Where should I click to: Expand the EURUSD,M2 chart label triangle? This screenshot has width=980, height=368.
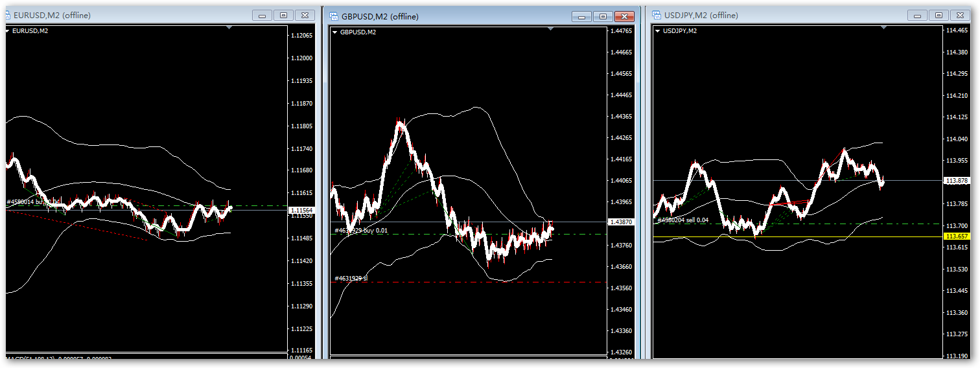point(8,30)
